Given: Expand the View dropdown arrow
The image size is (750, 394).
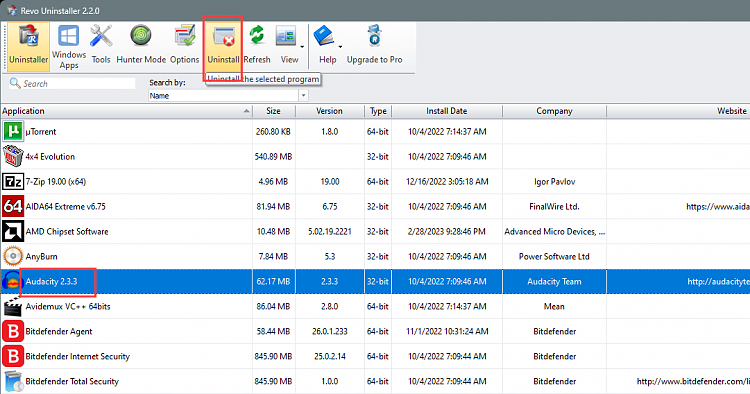Looking at the screenshot, I should tap(302, 47).
